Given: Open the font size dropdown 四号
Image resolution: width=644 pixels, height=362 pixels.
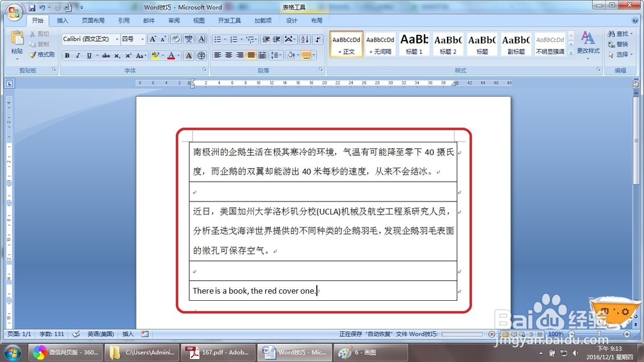Looking at the screenshot, I should coord(142,39).
